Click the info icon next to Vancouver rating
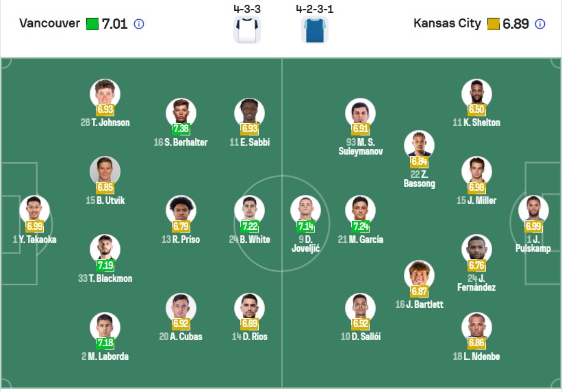The height and width of the screenshot is (392, 562). point(139,24)
